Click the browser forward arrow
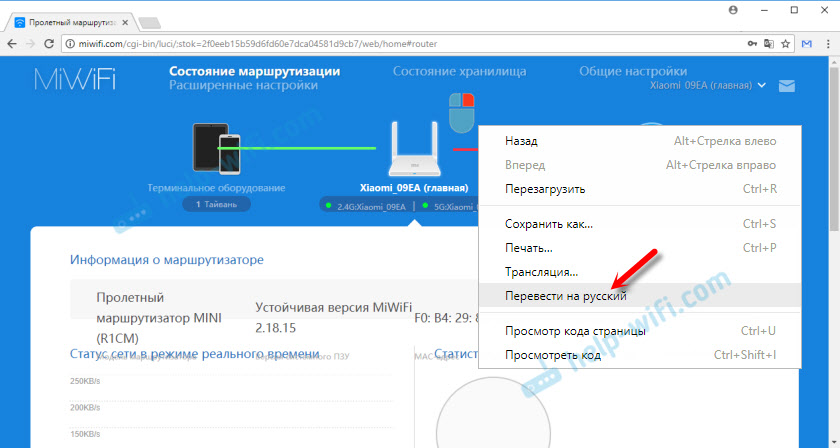840x448 pixels. pos(30,44)
